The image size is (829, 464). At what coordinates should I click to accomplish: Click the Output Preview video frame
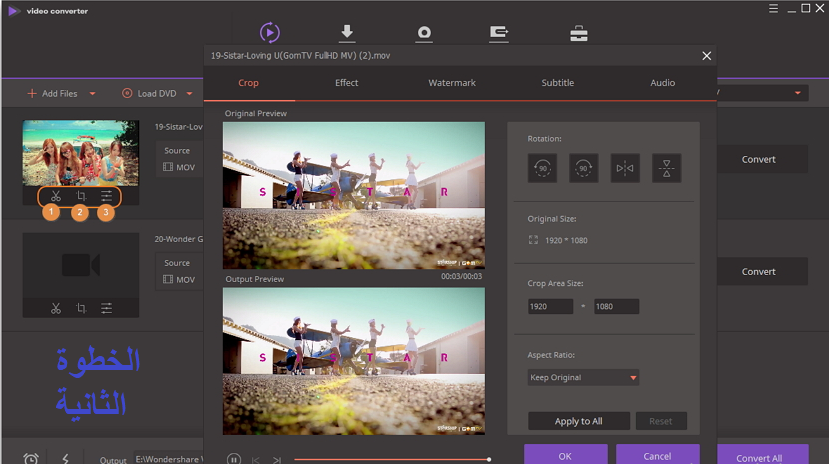point(354,361)
